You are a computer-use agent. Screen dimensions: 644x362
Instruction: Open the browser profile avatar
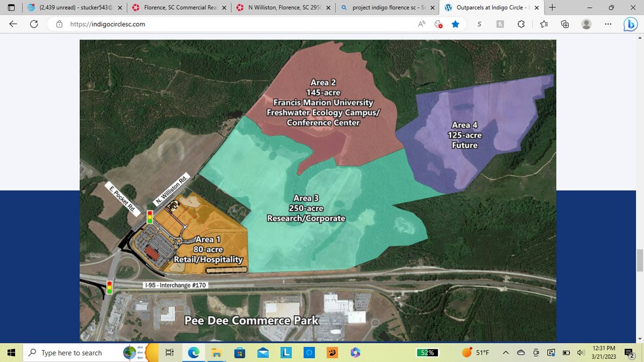tap(586, 24)
